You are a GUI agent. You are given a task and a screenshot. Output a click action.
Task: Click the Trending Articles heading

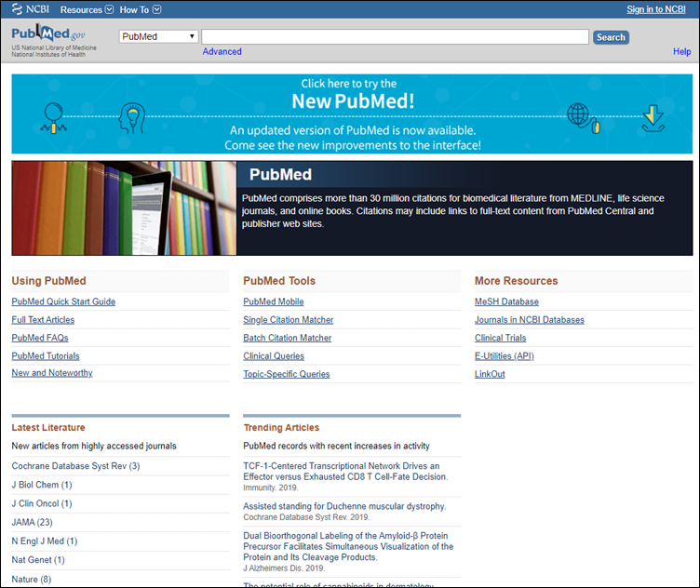pos(281,427)
